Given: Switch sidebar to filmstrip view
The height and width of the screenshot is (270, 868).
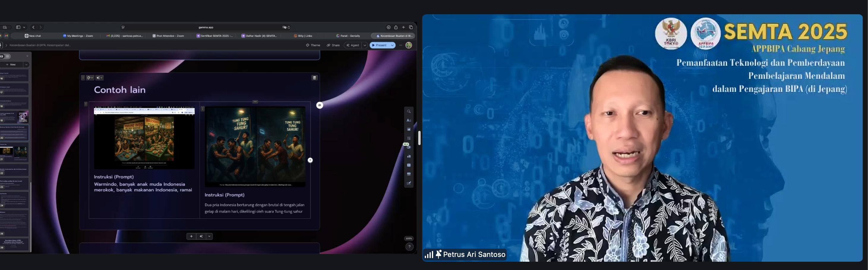Looking at the screenshot, I should pyautogui.click(x=2, y=56).
